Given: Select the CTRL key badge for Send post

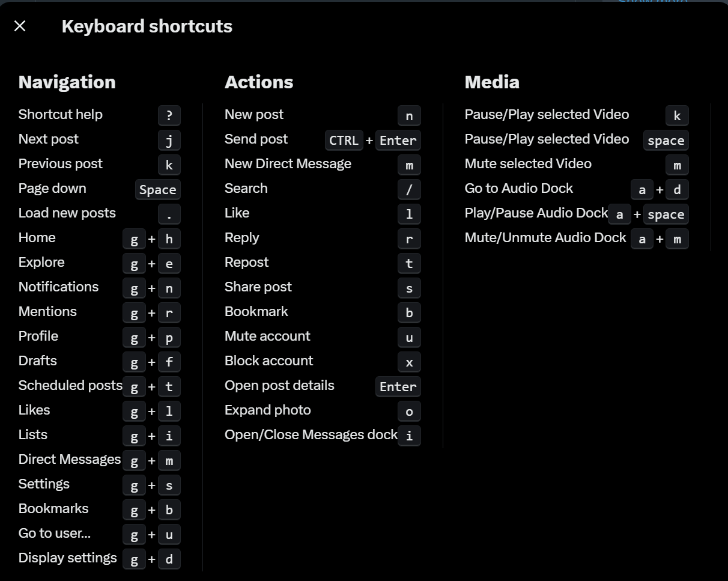Looking at the screenshot, I should 344,140.
